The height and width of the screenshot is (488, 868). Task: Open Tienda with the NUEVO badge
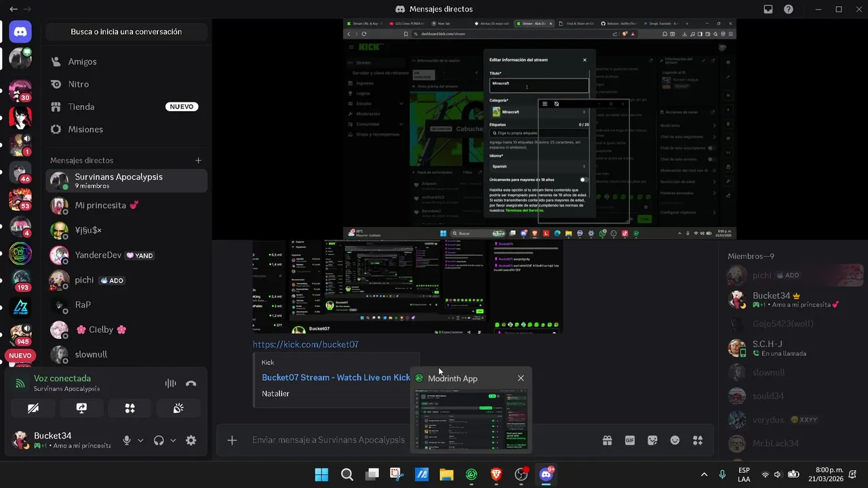pyautogui.click(x=126, y=106)
